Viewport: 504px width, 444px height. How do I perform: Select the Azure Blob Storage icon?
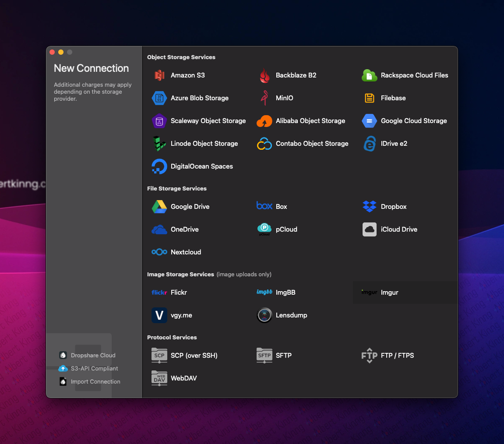click(x=159, y=98)
